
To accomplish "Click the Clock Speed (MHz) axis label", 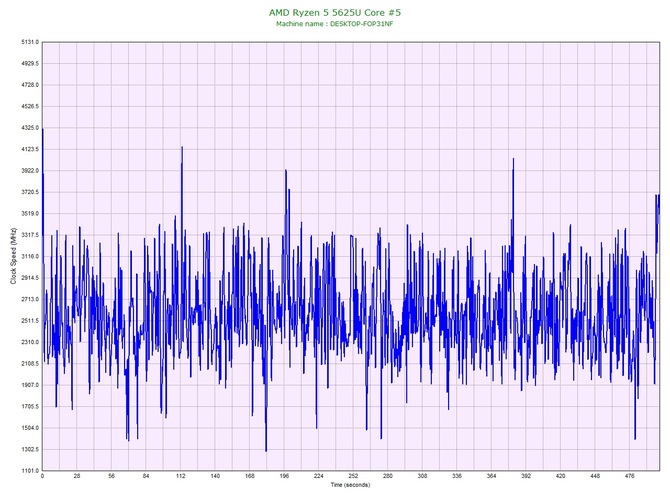I will tap(13, 256).
